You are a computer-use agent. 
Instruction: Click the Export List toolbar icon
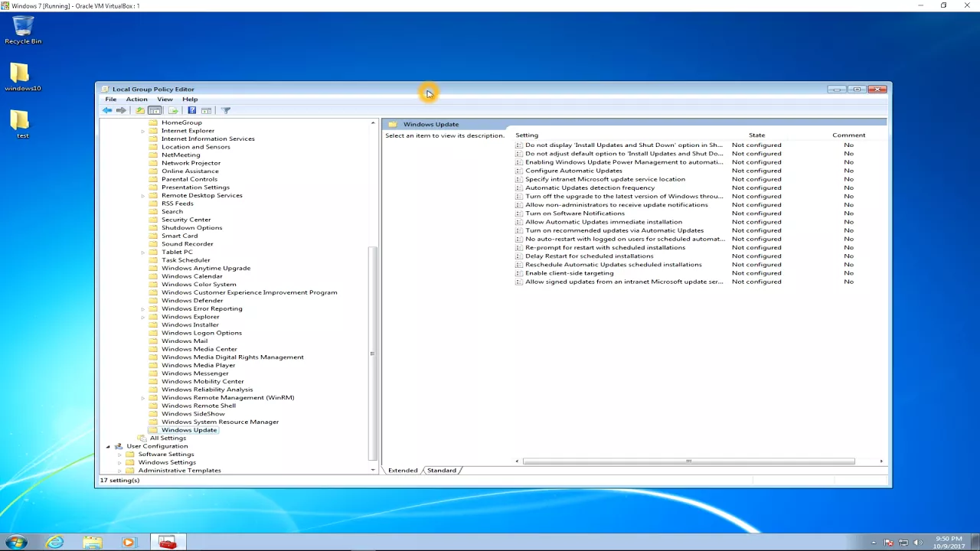(x=173, y=110)
